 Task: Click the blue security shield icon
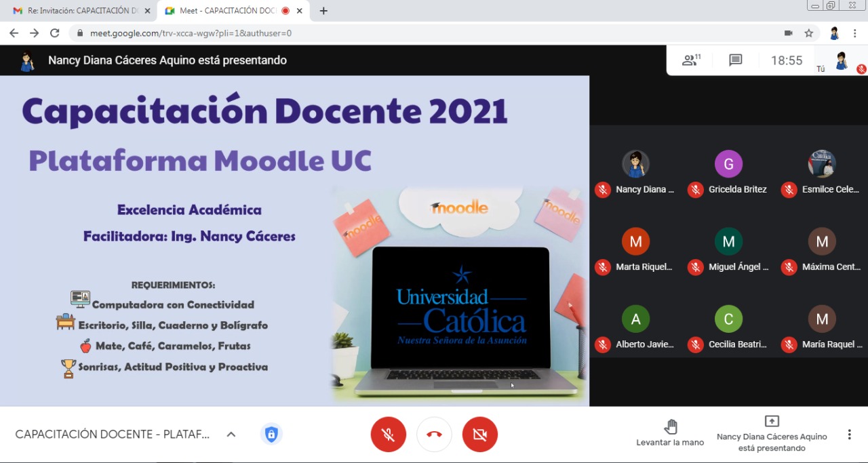271,435
